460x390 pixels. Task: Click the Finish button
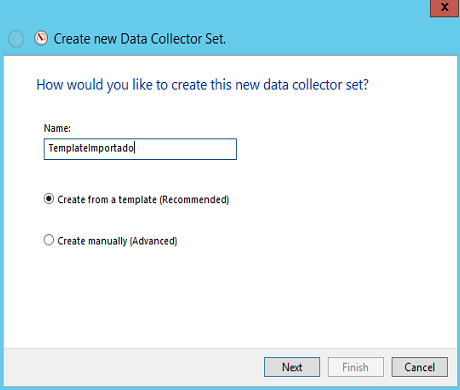pyautogui.click(x=356, y=367)
